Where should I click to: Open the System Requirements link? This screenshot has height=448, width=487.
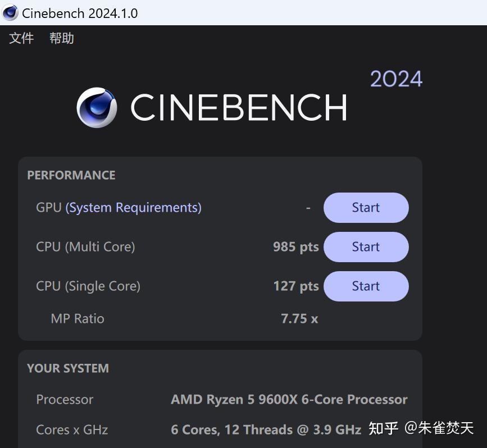pos(133,207)
